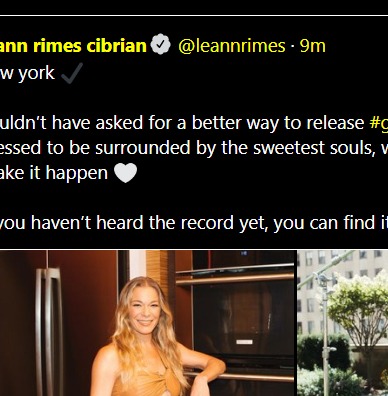Click the blank line between "york" and "release" text
The width and height of the screenshot is (388, 396).
194,98
